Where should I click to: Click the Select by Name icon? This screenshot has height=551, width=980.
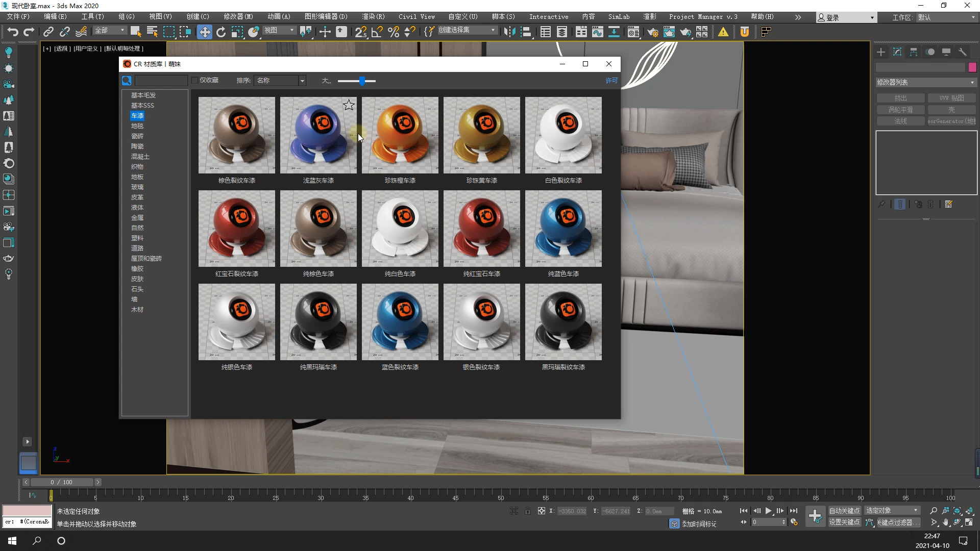point(152,32)
